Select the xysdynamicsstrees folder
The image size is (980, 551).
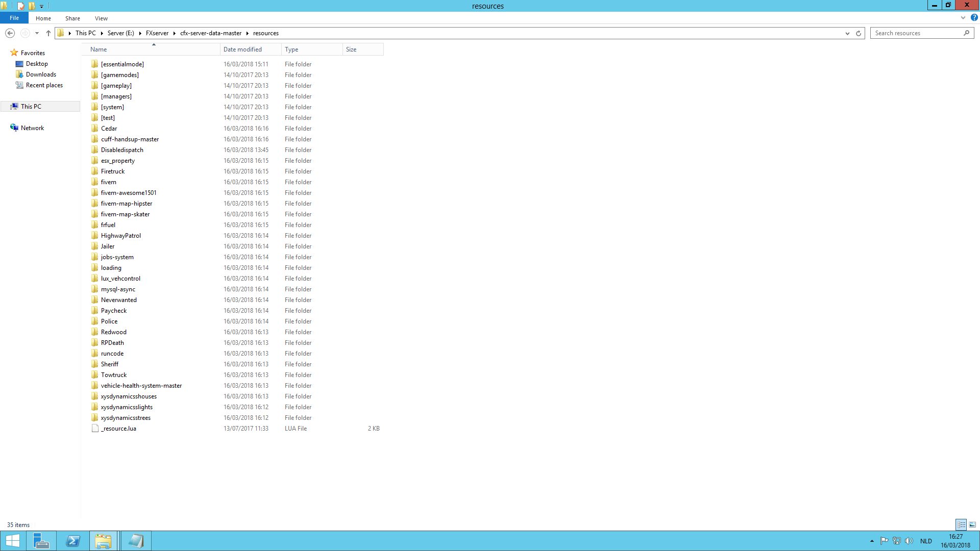[126, 417]
